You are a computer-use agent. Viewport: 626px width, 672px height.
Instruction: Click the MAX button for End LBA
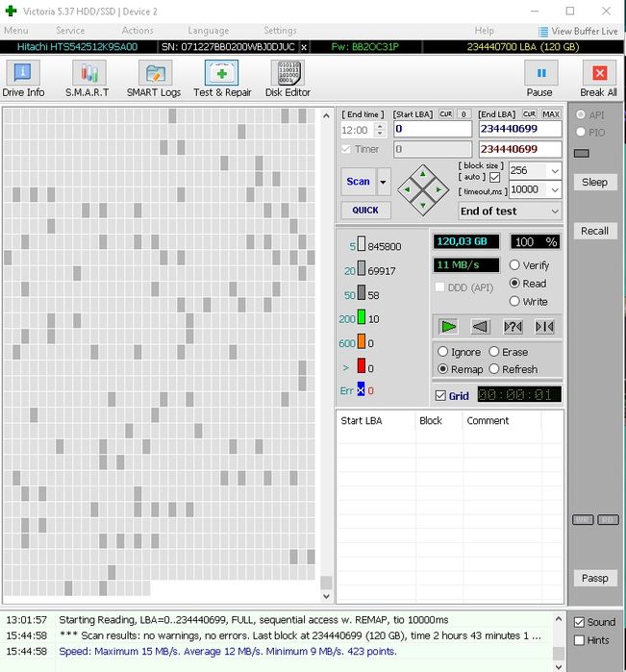coord(551,114)
